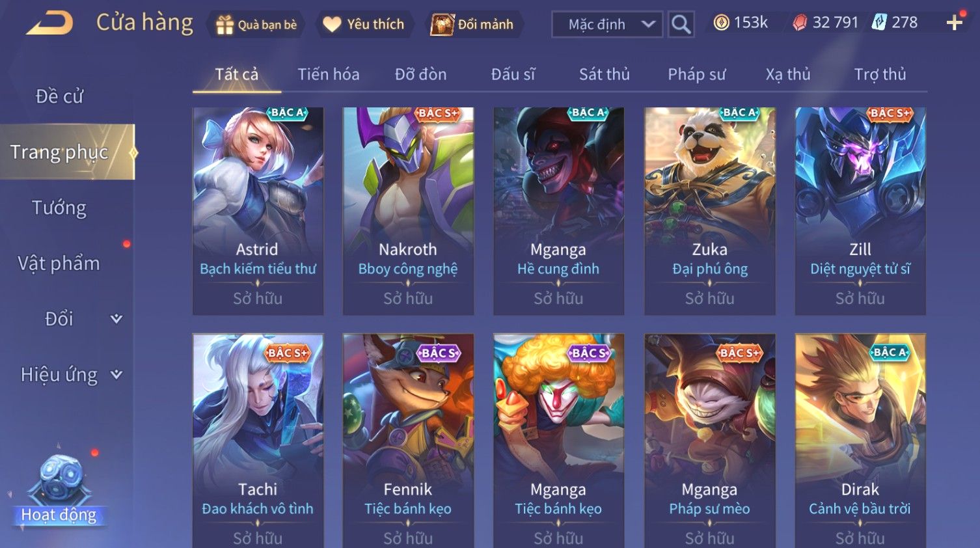Open Đổi mảnh fragment exchange

[473, 25]
